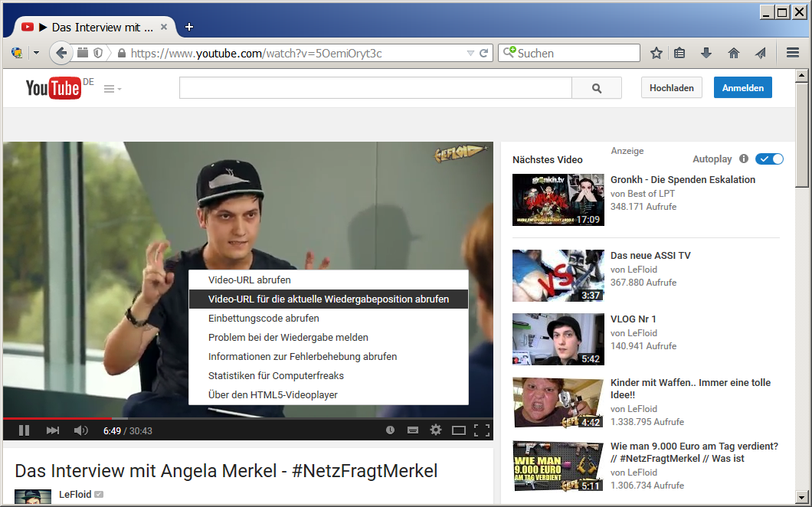Click LeFloid channel avatar
This screenshot has height=507, width=812.
pyautogui.click(x=33, y=496)
